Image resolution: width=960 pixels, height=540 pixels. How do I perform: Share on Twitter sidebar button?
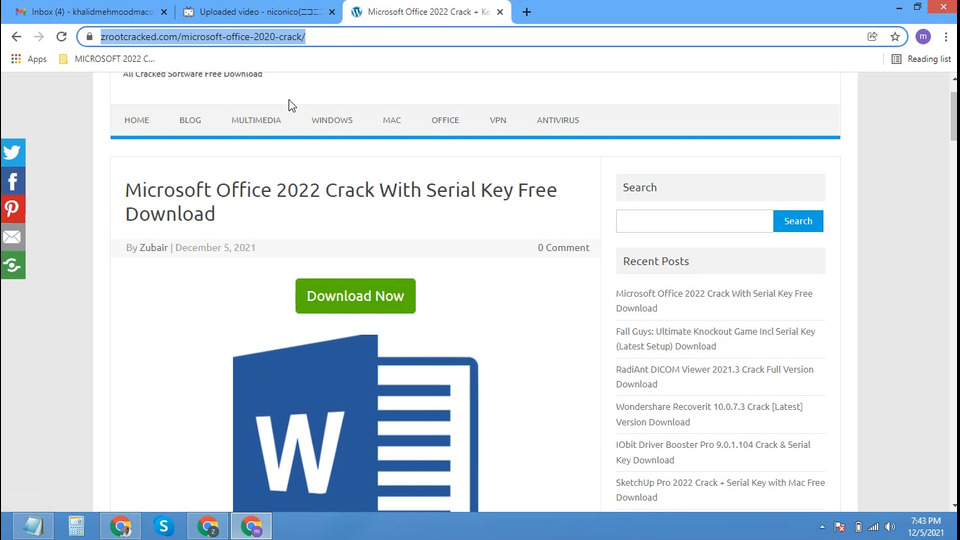pyautogui.click(x=12, y=152)
